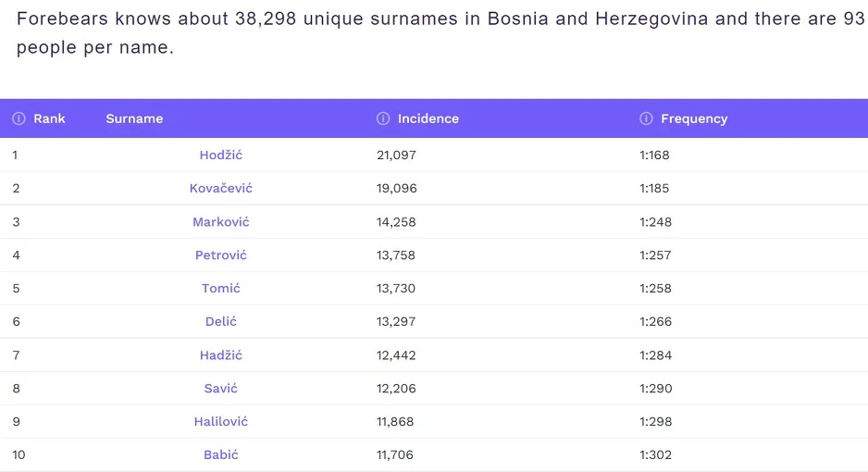This screenshot has height=472, width=868.
Task: Follow the Petrović surname link
Action: tap(221, 255)
